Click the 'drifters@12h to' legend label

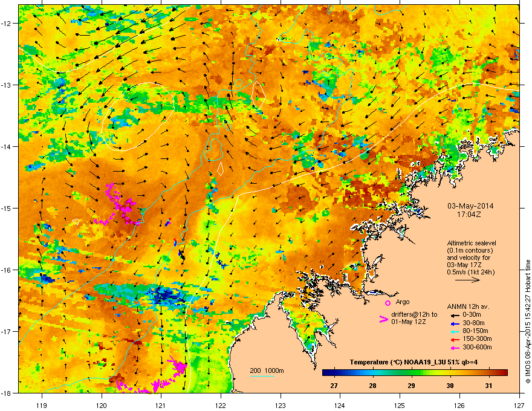point(414,315)
